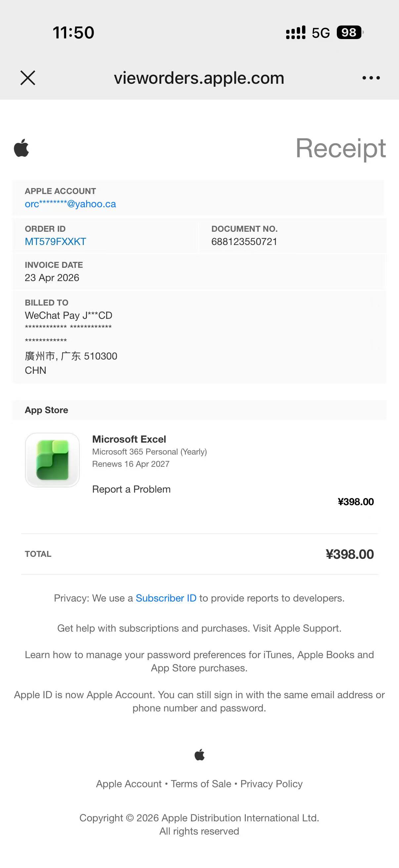Close the in-app browser with the X icon

pyautogui.click(x=27, y=78)
